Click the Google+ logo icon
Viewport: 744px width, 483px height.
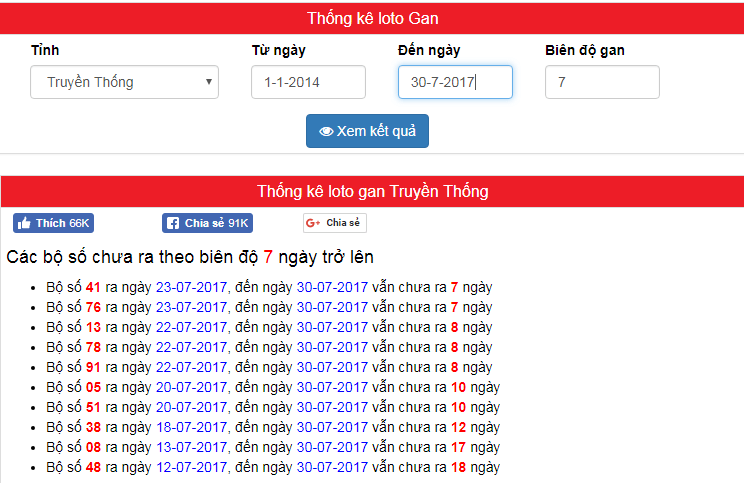click(x=313, y=223)
